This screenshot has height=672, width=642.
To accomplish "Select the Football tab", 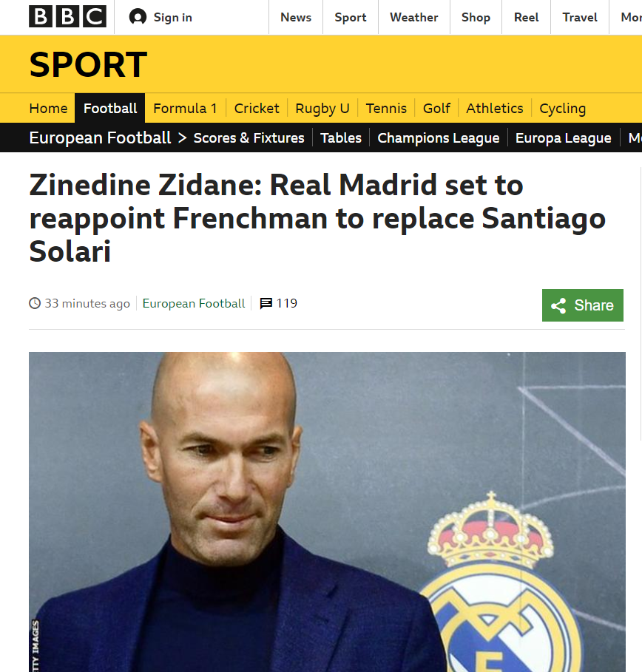I will [110, 108].
